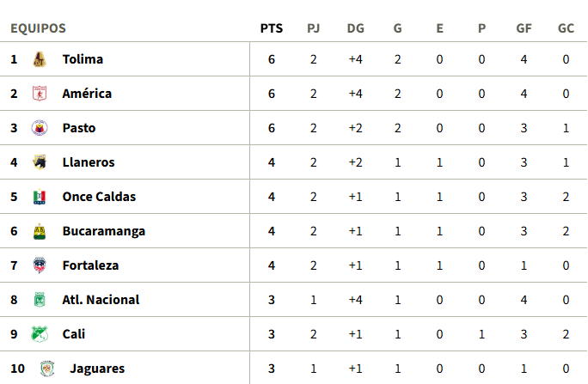The image size is (588, 384).
Task: Click the Once Caldas team crest
Action: click(x=39, y=197)
